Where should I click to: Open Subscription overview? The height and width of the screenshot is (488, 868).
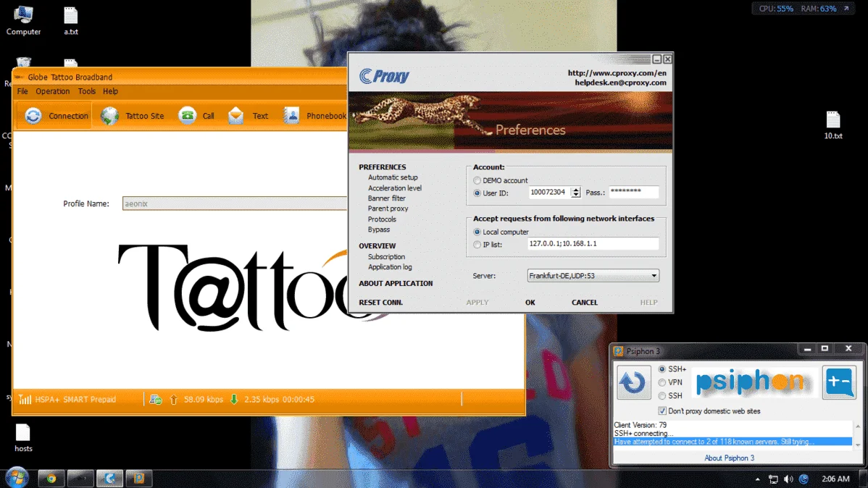click(386, 257)
